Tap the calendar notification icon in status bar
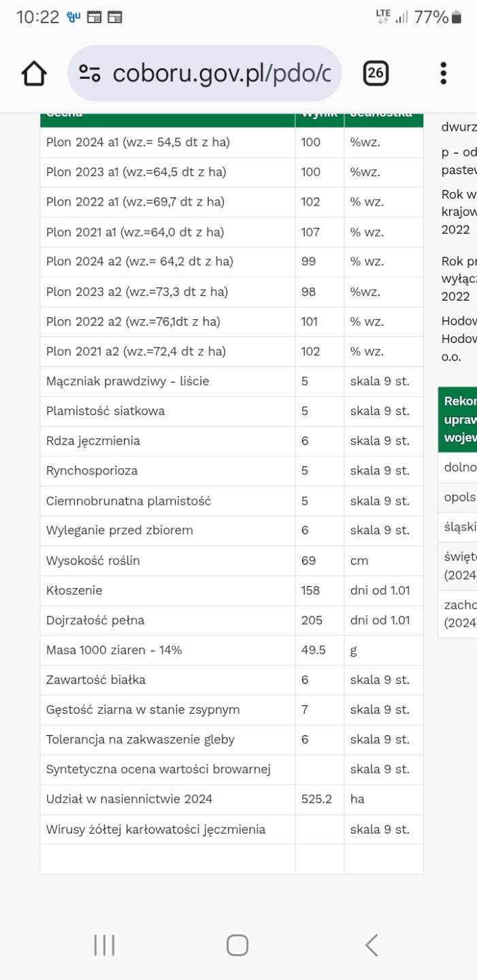477x980 pixels. click(x=95, y=17)
